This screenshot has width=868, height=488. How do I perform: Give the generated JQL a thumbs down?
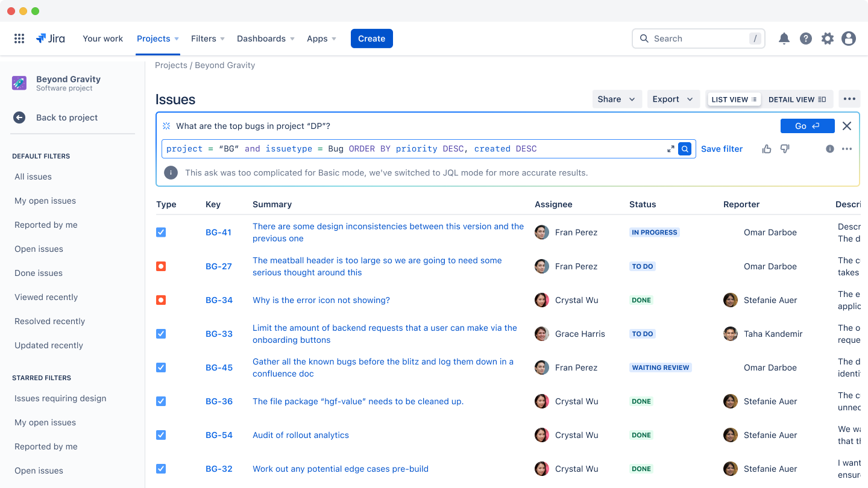click(784, 148)
